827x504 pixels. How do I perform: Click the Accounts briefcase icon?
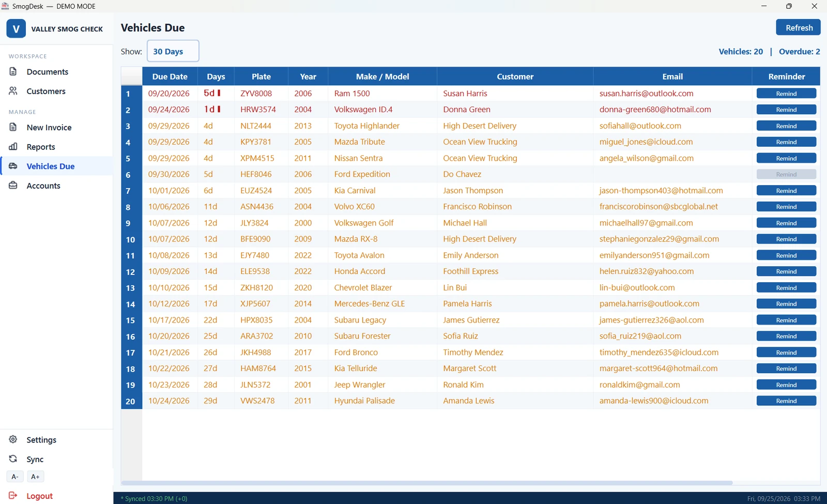point(13,186)
